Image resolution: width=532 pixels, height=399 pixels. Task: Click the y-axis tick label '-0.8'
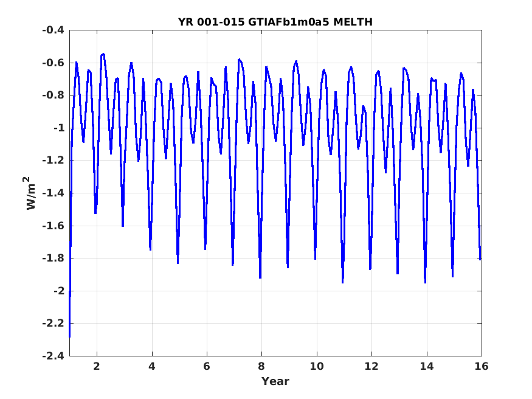(x=54, y=95)
